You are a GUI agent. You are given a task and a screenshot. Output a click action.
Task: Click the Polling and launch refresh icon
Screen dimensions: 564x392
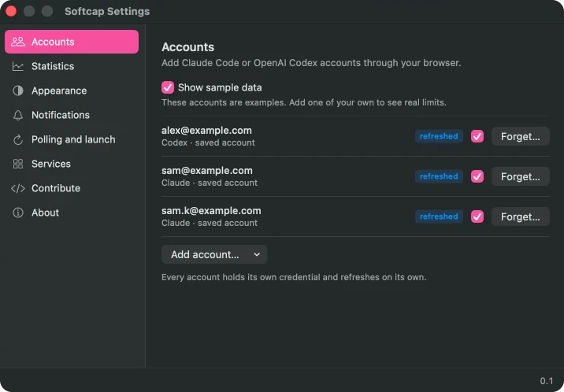coord(18,139)
